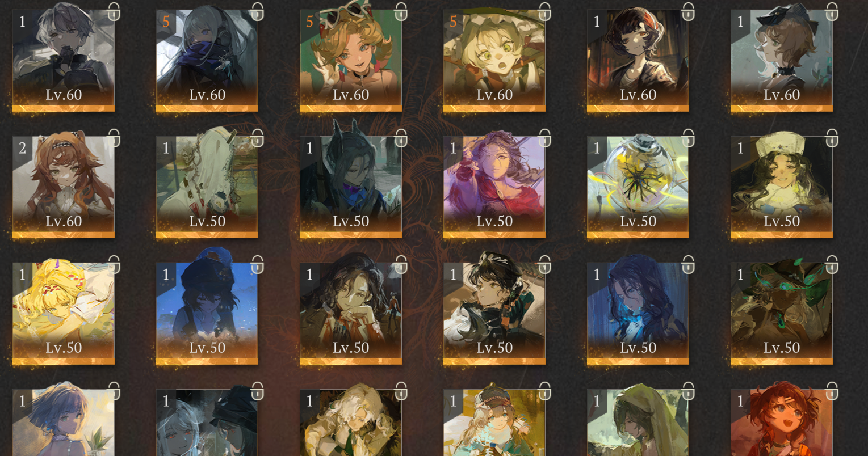Open the green hooded figure card
The height and width of the screenshot is (456, 868).
click(638, 423)
